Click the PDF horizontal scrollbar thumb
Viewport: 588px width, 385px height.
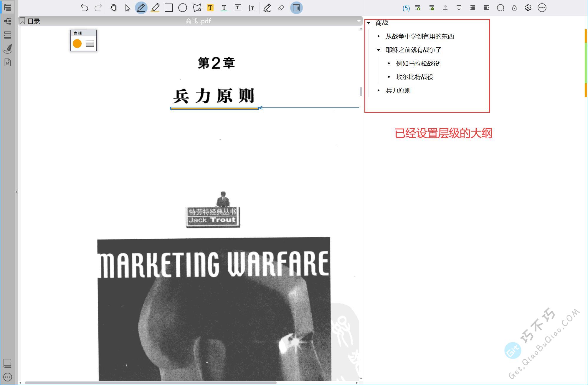tap(151, 383)
